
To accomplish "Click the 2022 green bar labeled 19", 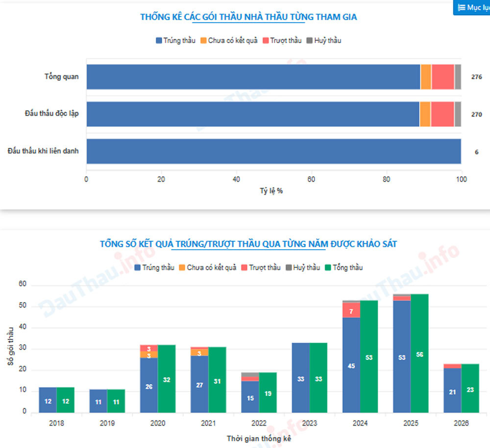I will [268, 393].
